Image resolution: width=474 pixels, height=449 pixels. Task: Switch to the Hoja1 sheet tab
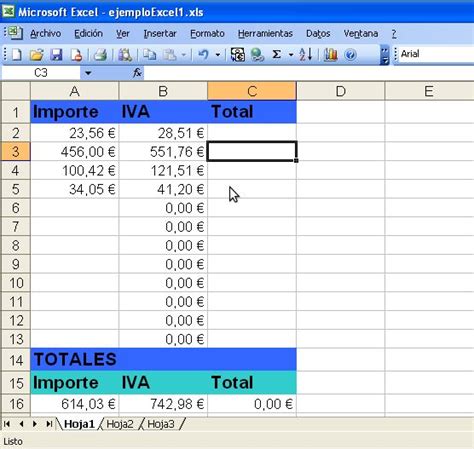tap(79, 424)
